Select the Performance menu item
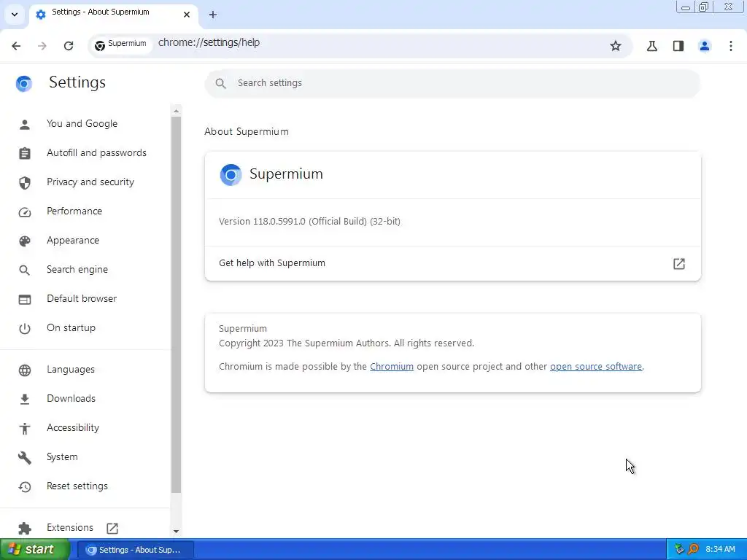 pyautogui.click(x=74, y=211)
